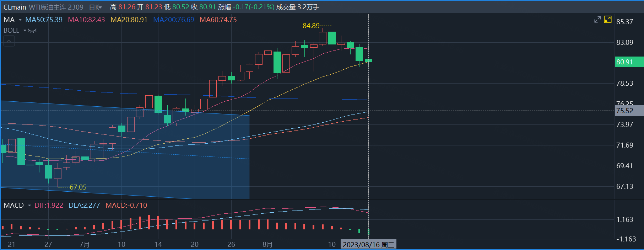
Task: Open the 日K period dropdown
Action: (95, 7)
